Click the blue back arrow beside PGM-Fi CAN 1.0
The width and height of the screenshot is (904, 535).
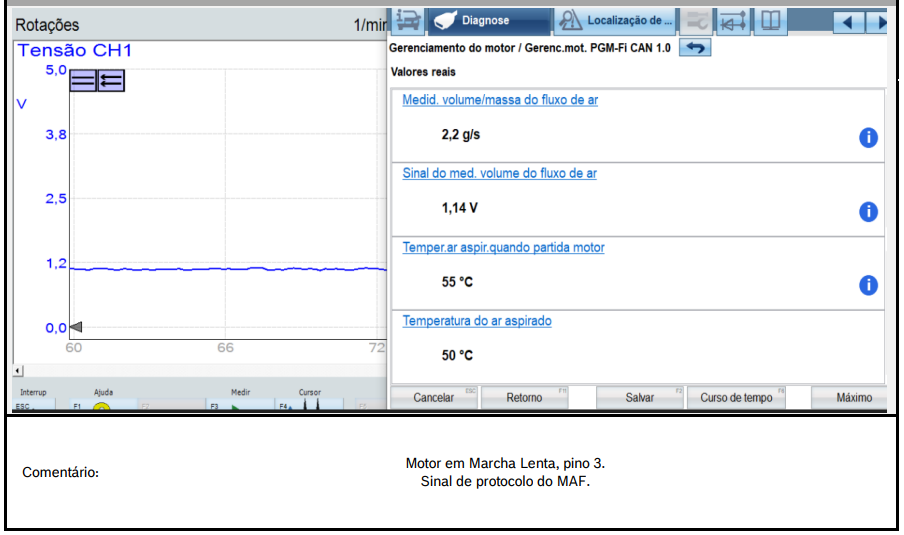696,48
